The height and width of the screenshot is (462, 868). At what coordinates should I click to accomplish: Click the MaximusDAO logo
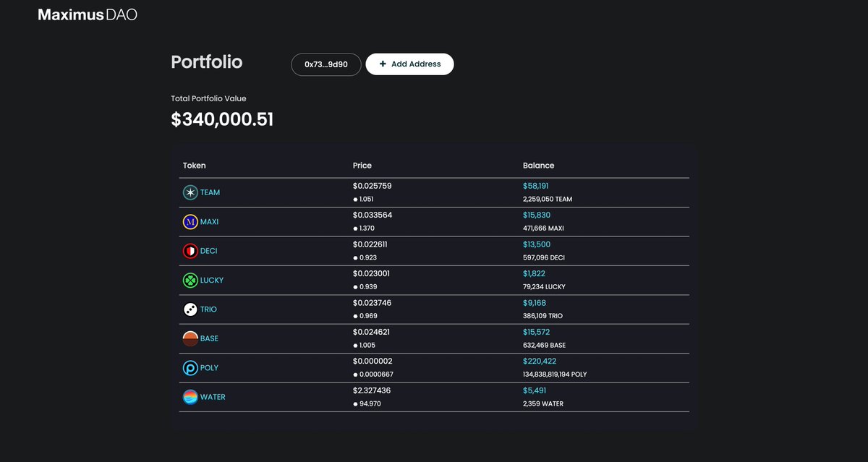[87, 13]
